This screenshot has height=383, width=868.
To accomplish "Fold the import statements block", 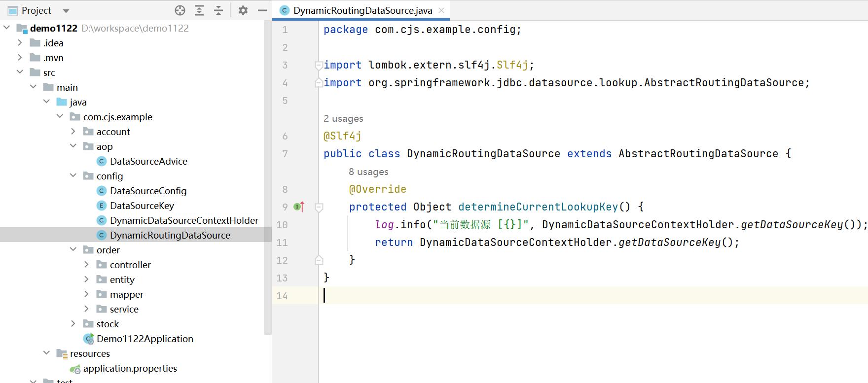I will pos(319,65).
